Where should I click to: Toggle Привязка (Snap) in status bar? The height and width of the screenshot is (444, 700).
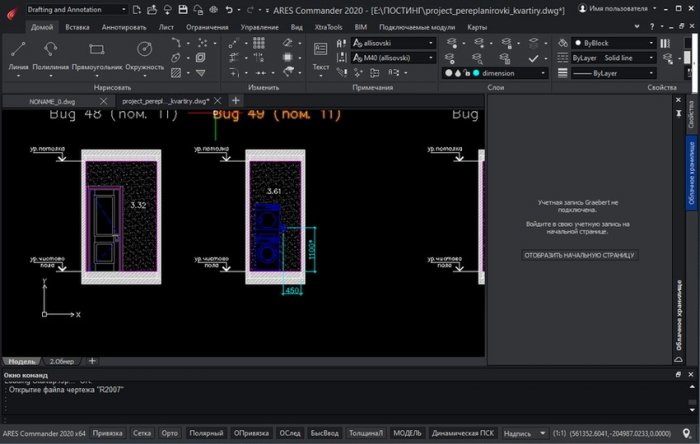tap(108, 433)
